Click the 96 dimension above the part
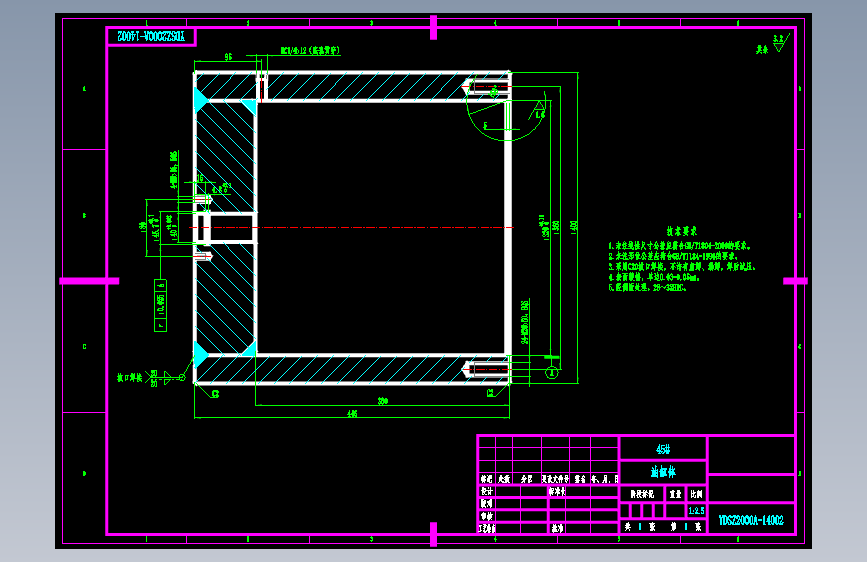867x562 pixels. pos(228,57)
